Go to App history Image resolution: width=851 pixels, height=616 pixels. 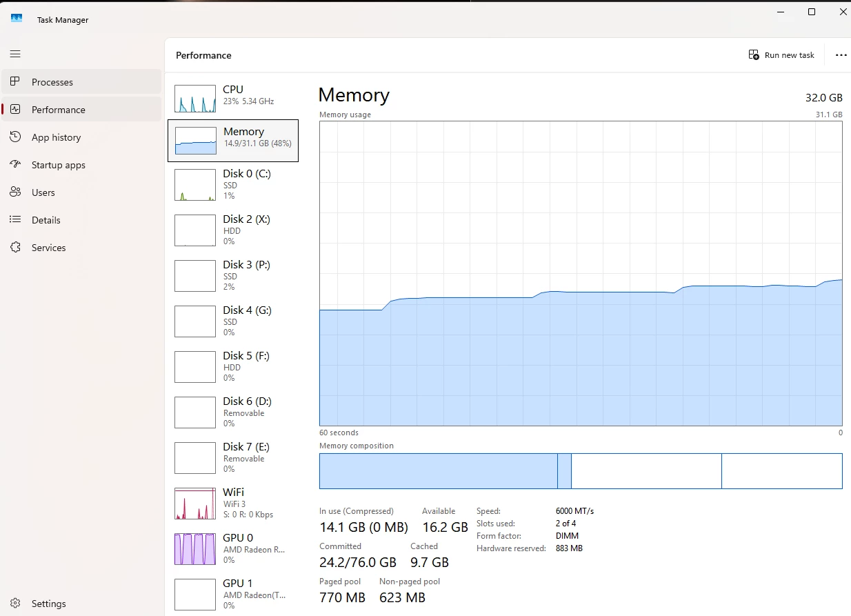click(81, 137)
